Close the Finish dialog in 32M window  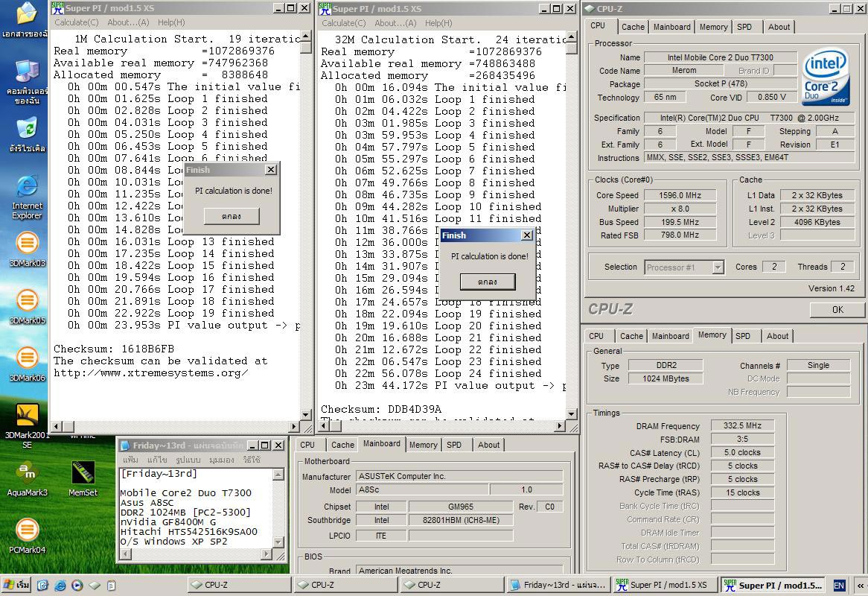tap(527, 235)
